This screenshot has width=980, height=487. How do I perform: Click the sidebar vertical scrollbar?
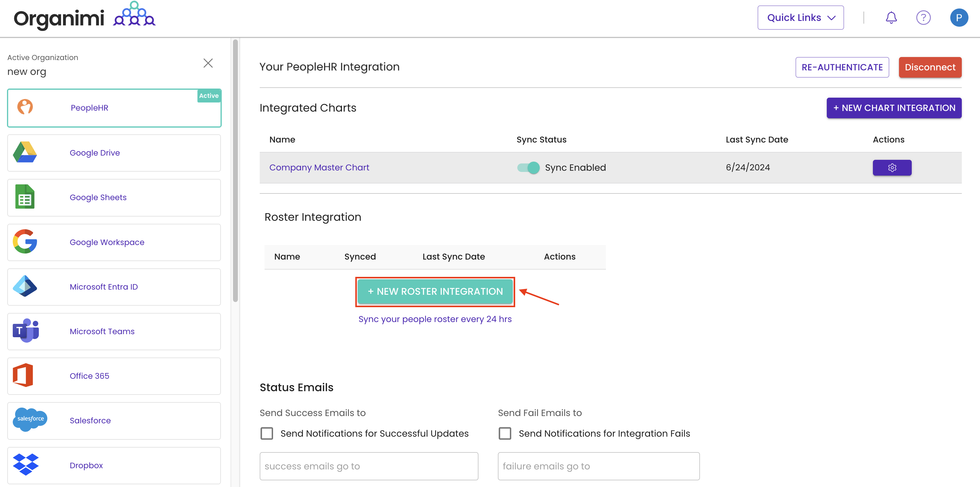235,171
